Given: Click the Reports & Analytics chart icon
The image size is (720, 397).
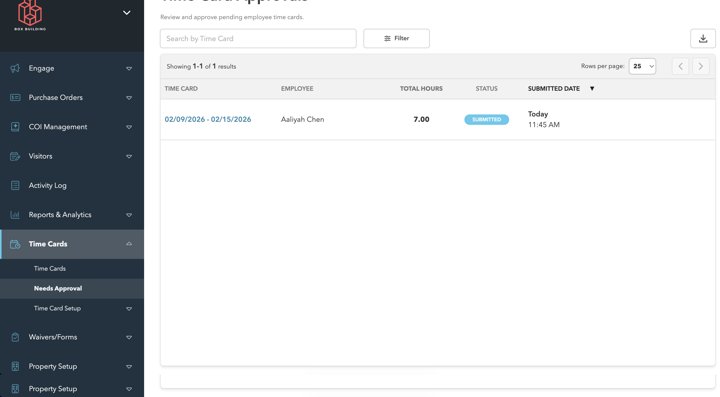Looking at the screenshot, I should [15, 215].
